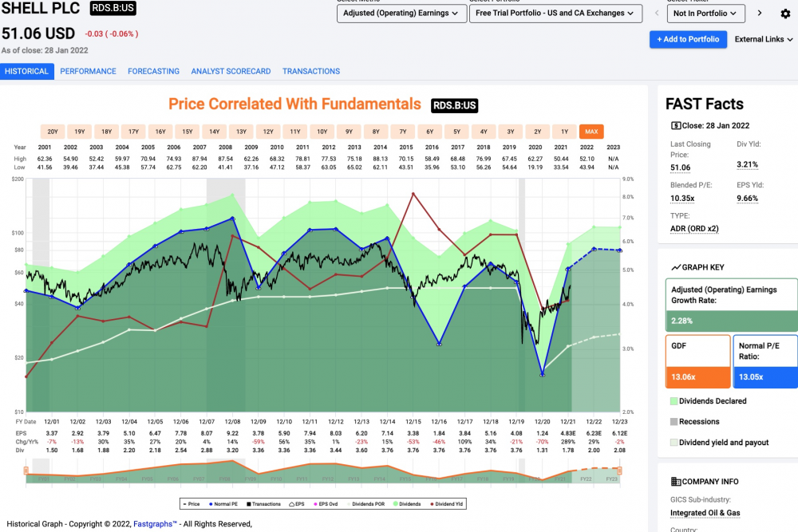This screenshot has height=532, width=798.
Task: Click RDS.B:US ticker badge beside company name
Action: click(113, 8)
